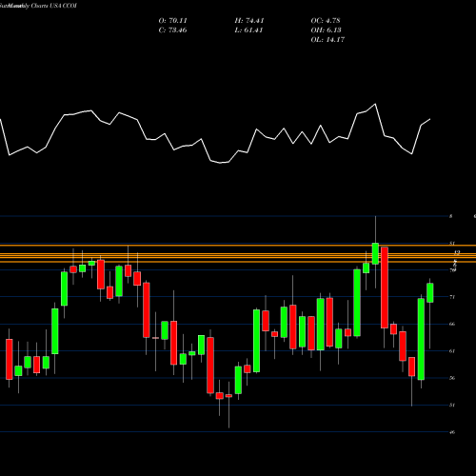Viewport: 476px width, 476px height.
Task: Click the 'H: 74.41' high value
Action: pyautogui.click(x=249, y=21)
